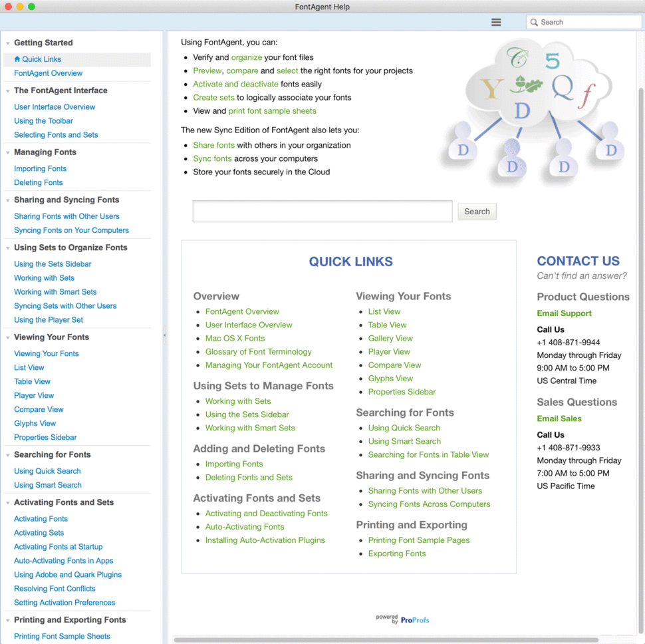The image size is (645, 644).
Task: Click the Email Sales link
Action: [x=559, y=419]
